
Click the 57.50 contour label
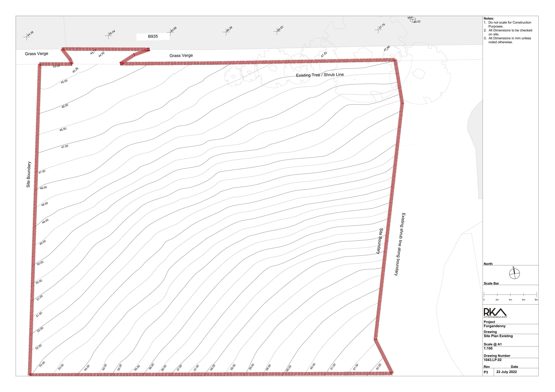coord(196,368)
